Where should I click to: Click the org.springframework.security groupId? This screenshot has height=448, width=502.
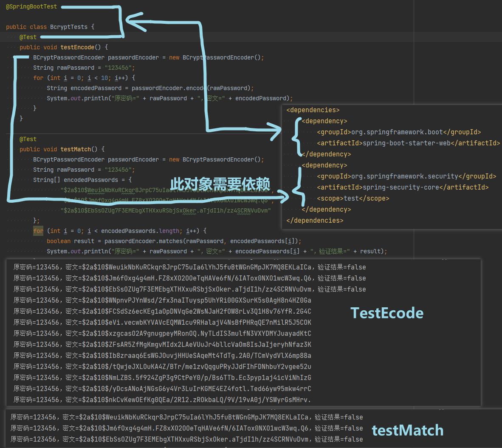coord(404,176)
